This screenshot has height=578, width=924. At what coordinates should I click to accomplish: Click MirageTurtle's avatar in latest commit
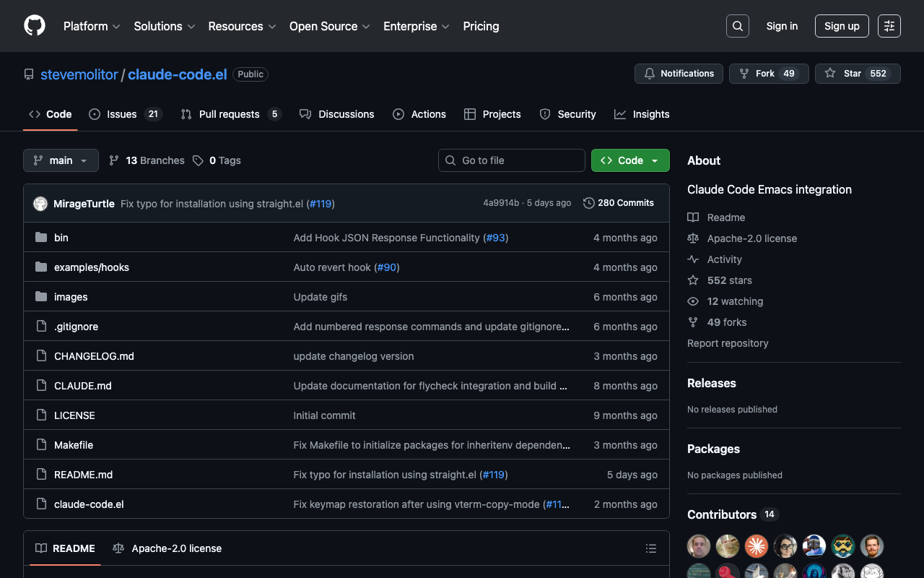(x=40, y=204)
